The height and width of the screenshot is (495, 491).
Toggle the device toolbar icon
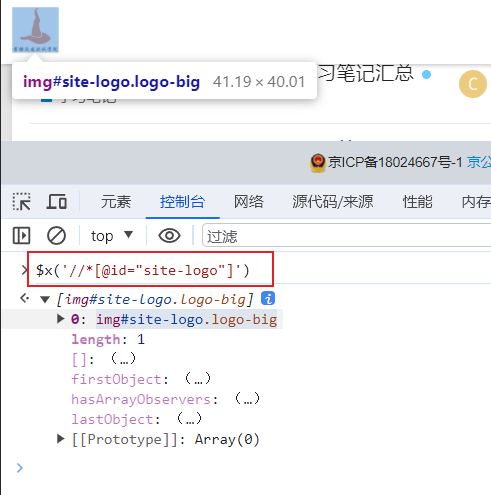click(56, 202)
